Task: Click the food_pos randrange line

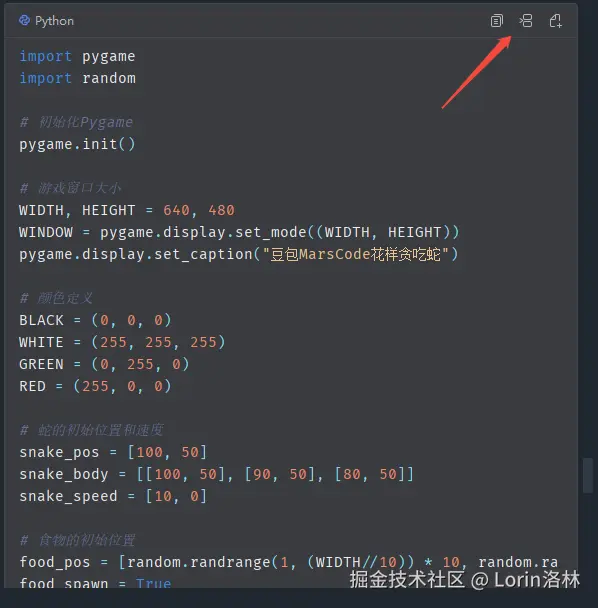Action: coord(289,562)
